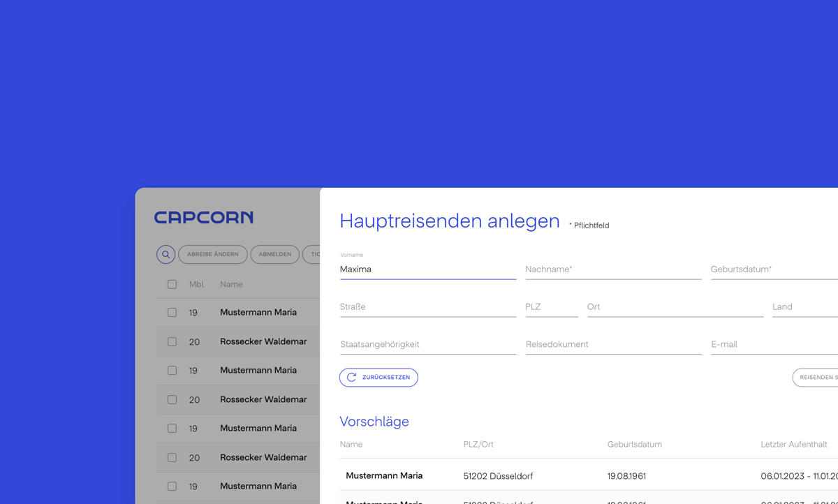Check the first Rossecker Waldemar row checkbox
The height and width of the screenshot is (504, 838).
(x=172, y=342)
